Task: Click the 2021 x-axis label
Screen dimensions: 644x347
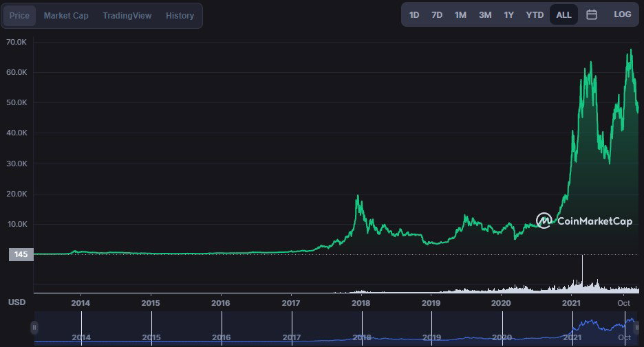Action: click(571, 303)
